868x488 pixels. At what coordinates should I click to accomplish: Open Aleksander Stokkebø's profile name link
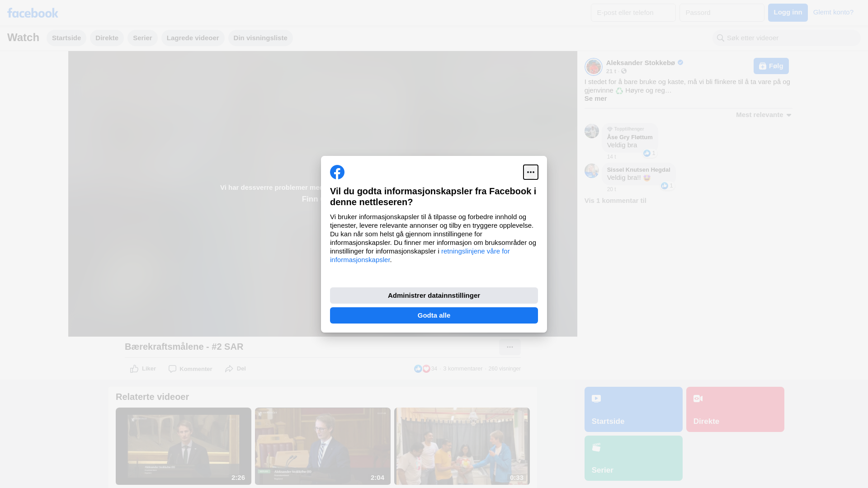(640, 63)
